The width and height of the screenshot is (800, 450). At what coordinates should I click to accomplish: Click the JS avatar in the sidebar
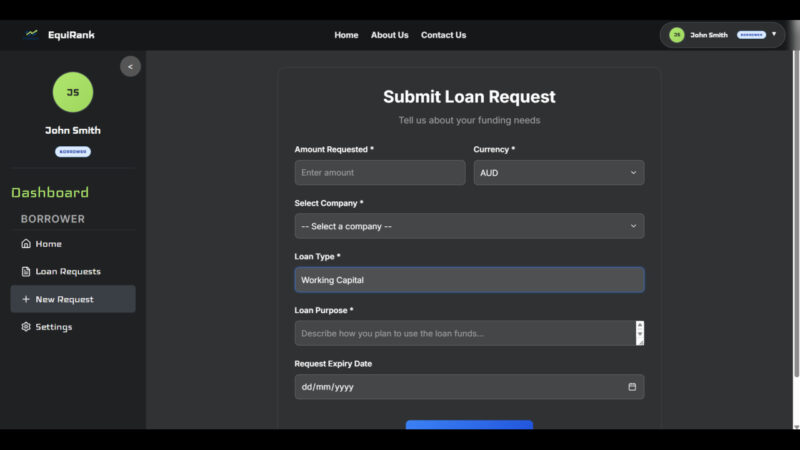[x=73, y=92]
